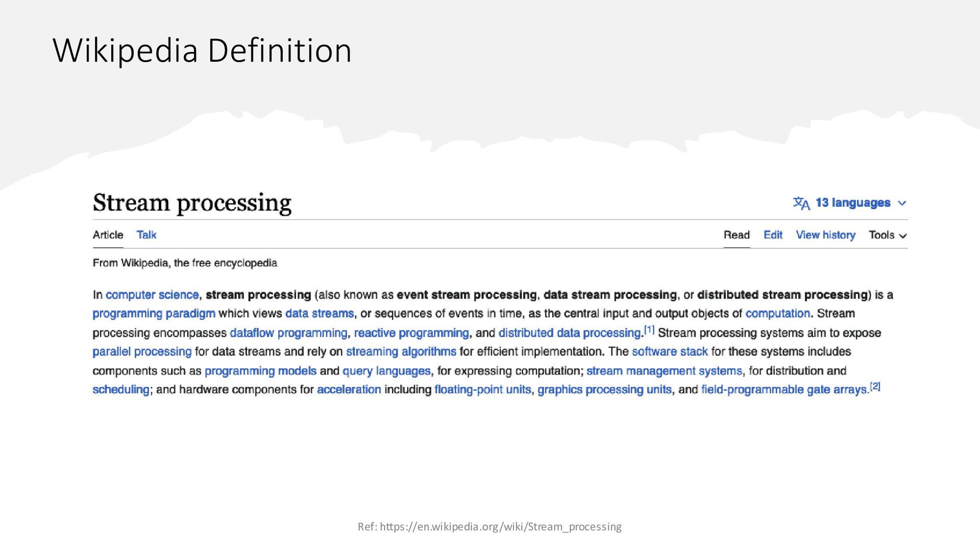The height and width of the screenshot is (551, 980).
Task: Open citation reference number 1
Action: click(649, 330)
